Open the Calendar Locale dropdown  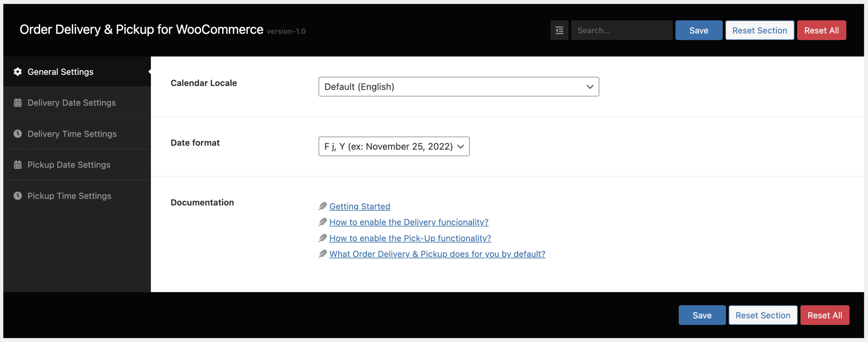(x=458, y=87)
